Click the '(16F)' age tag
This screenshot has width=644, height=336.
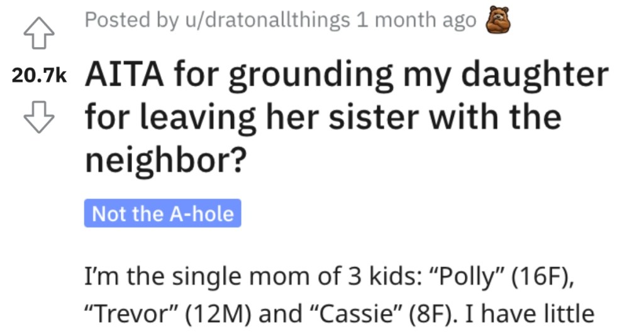[542, 276]
